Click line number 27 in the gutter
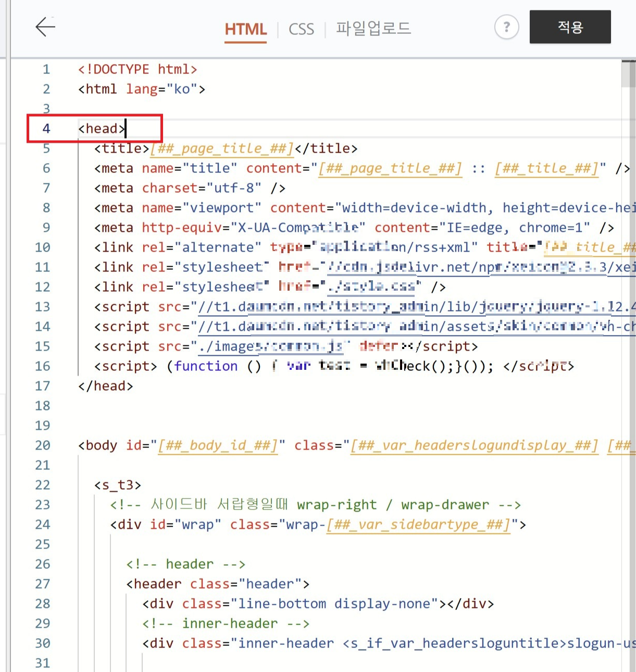Viewport: 636px width, 672px height. pos(43,584)
